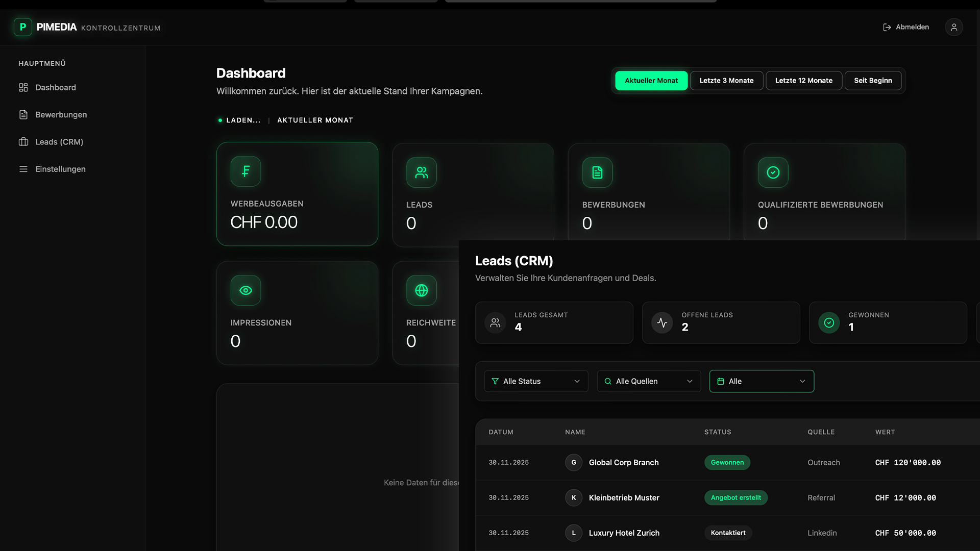The width and height of the screenshot is (980, 551).
Task: Click the Qualifizierte Bewerbungen checkmark icon
Action: point(773,172)
